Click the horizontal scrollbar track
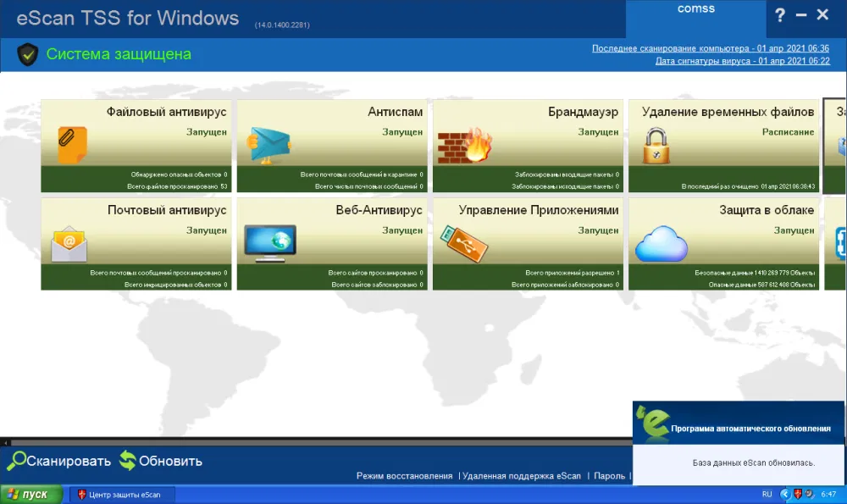 (x=321, y=442)
